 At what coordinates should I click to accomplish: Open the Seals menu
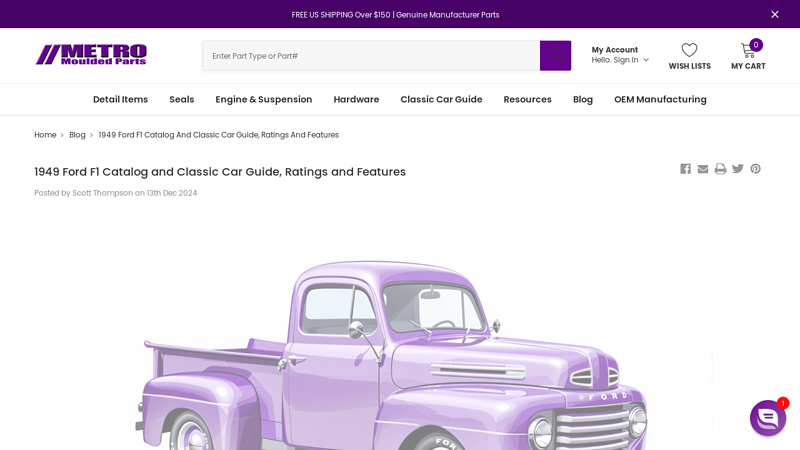coord(182,99)
